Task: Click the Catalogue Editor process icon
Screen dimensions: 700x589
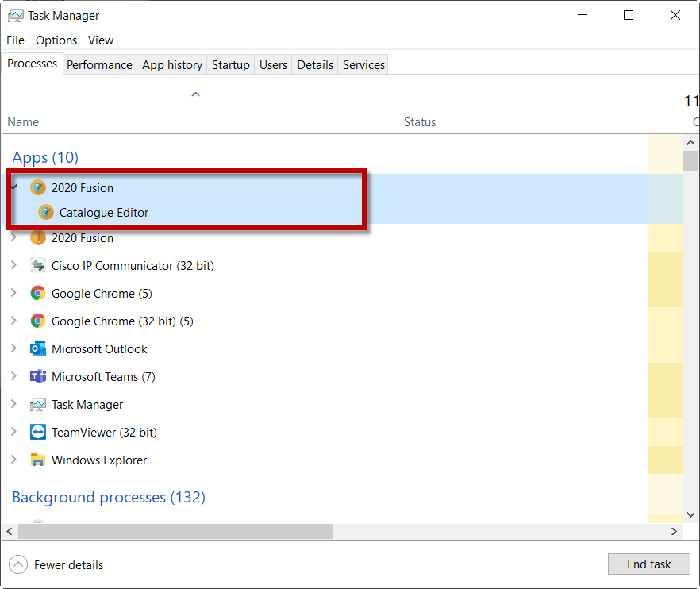Action: pos(45,213)
